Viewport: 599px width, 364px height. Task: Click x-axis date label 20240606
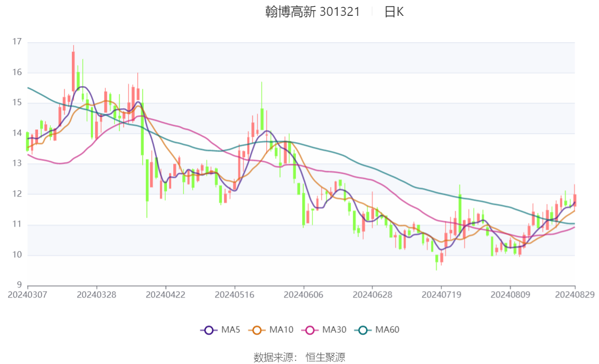tap(303, 295)
